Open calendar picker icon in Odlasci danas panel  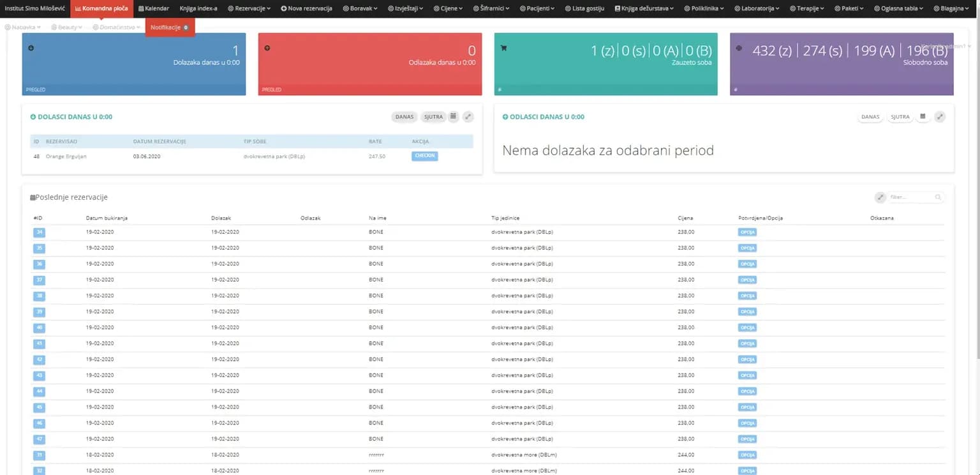click(x=923, y=117)
